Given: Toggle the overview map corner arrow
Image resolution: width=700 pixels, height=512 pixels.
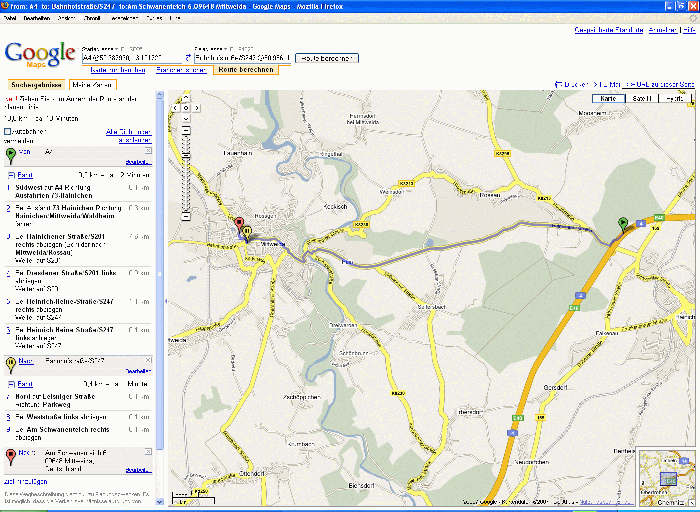Looking at the screenshot, I should tap(692, 503).
